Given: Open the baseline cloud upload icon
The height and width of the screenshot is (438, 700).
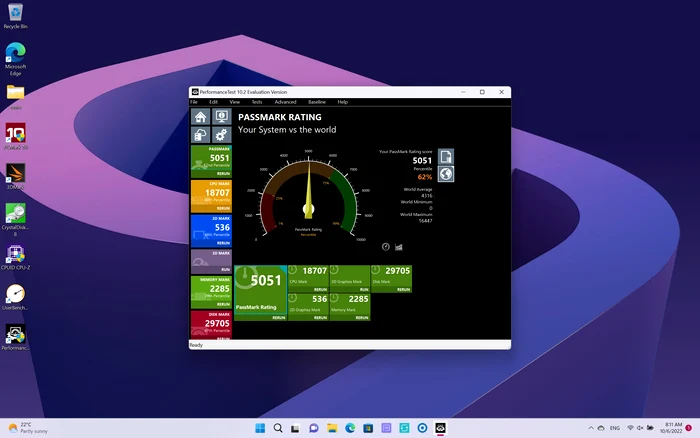Looking at the screenshot, I should [200, 135].
